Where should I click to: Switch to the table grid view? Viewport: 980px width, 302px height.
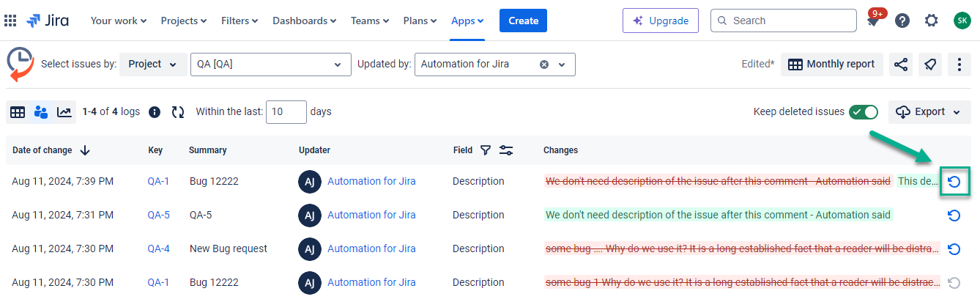(18, 112)
